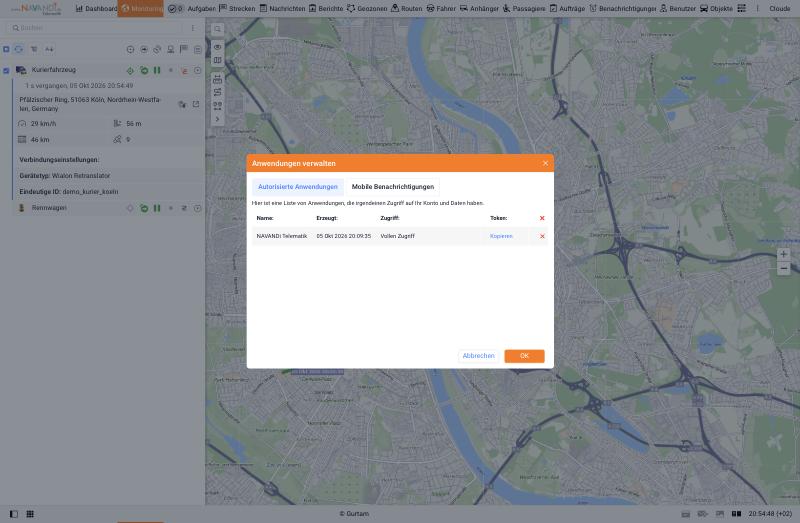Zoom in the map with plus button

point(783,254)
